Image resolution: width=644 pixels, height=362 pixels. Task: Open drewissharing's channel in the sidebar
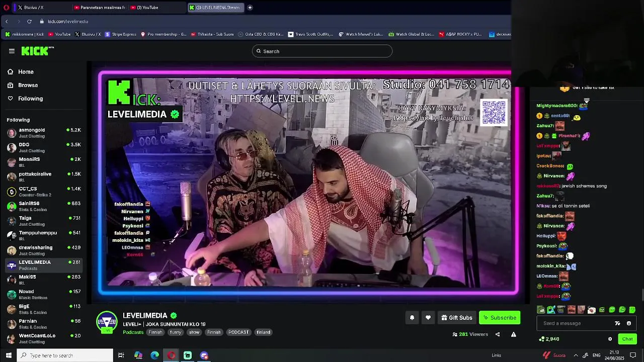click(44, 250)
